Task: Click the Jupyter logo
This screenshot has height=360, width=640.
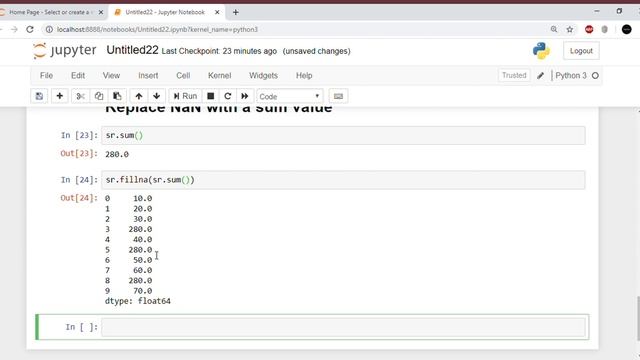Action: [64, 51]
